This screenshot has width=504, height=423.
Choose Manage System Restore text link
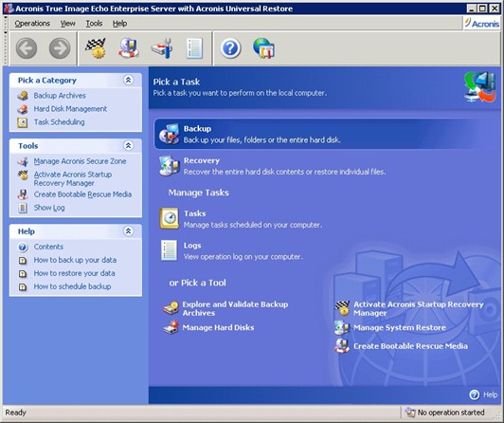coord(400,327)
